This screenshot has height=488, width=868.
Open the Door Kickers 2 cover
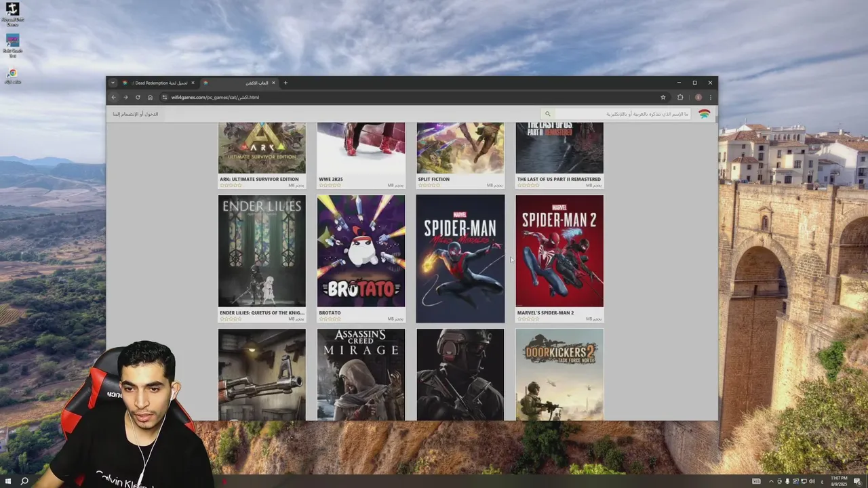pos(559,374)
